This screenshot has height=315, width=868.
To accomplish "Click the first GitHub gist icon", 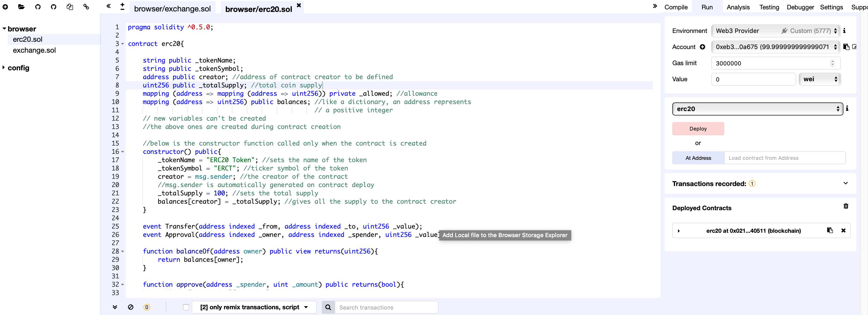I will (38, 7).
